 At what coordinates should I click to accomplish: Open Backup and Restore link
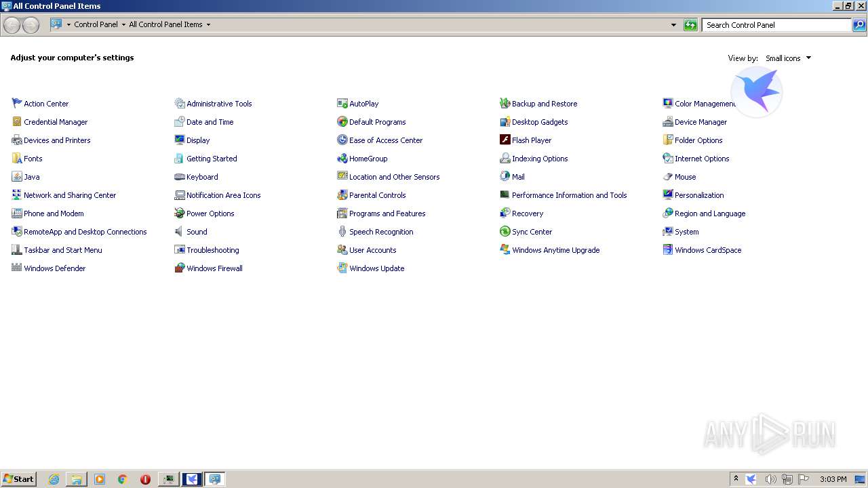(x=545, y=104)
